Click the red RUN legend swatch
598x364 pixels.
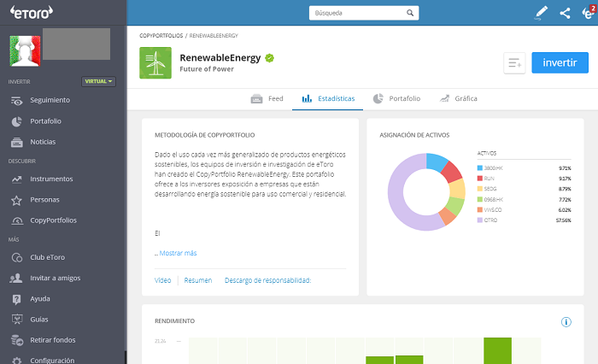[x=480, y=179]
